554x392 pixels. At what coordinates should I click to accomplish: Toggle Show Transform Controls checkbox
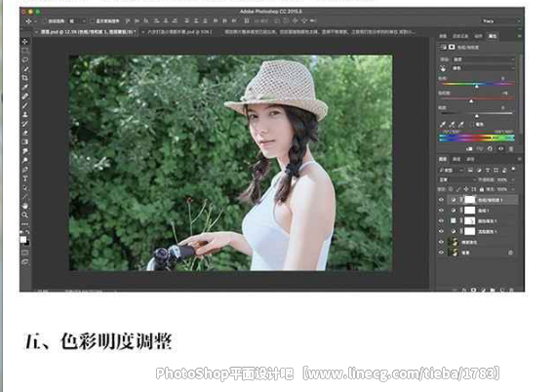tap(92, 21)
